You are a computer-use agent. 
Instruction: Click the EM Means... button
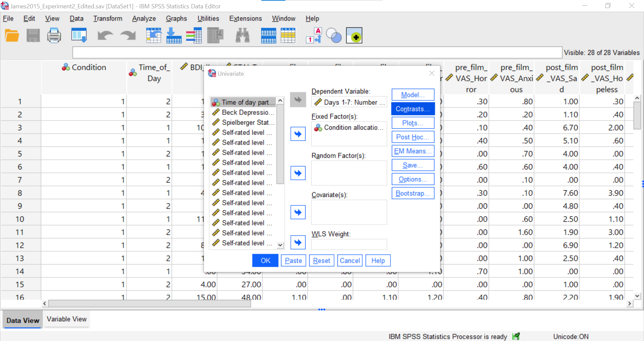pos(413,151)
